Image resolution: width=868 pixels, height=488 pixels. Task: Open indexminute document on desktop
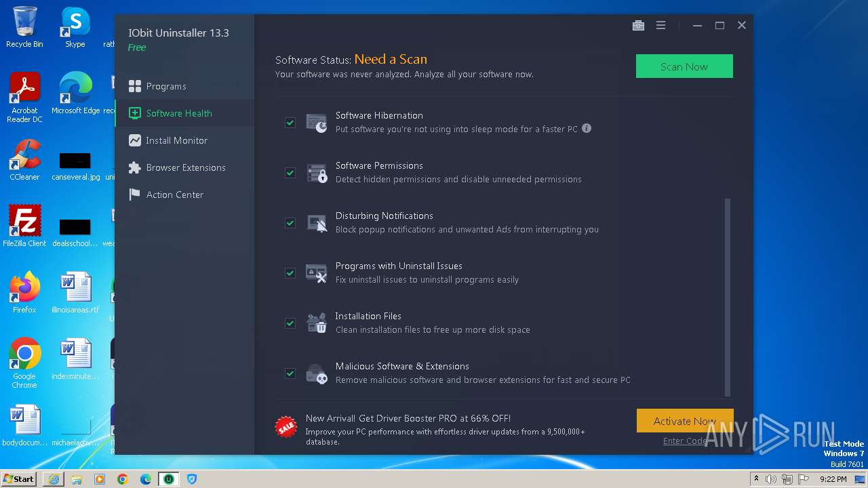[75, 359]
